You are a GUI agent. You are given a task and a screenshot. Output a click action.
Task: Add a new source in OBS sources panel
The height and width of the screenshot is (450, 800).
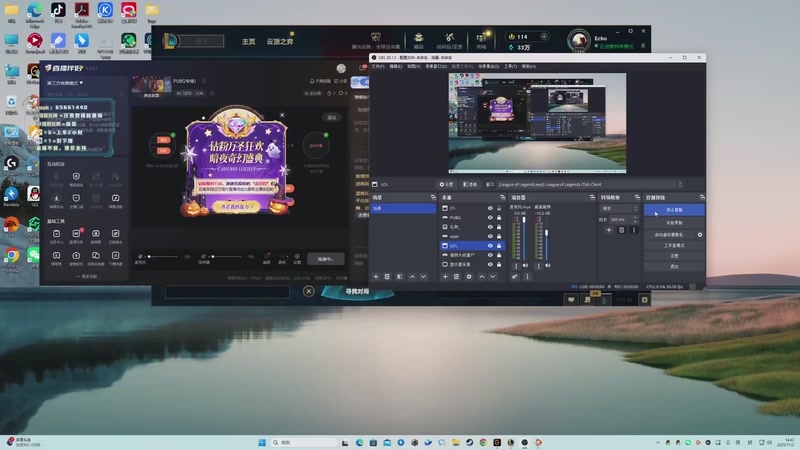[445, 277]
